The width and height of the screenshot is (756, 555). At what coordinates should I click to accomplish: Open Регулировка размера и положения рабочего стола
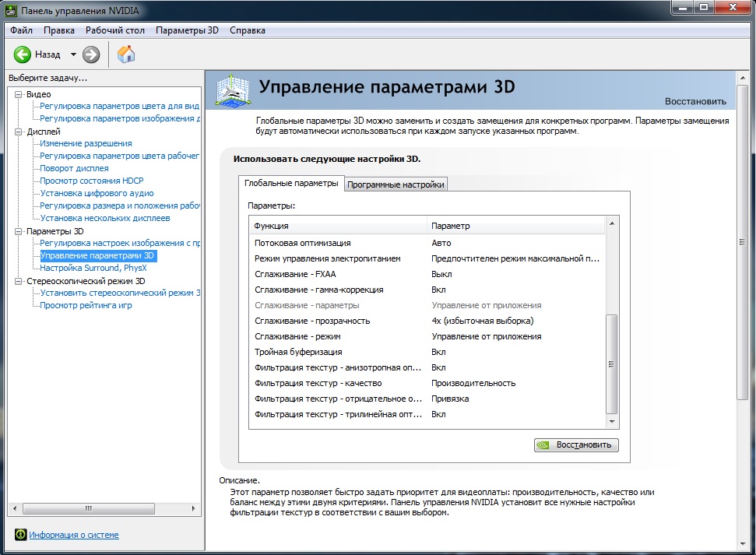(120, 206)
